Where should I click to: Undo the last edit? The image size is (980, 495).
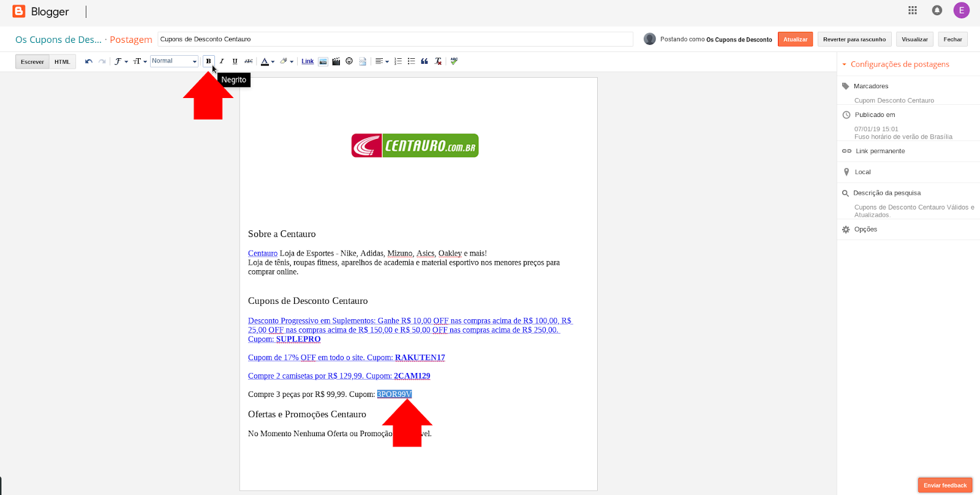[x=89, y=61]
